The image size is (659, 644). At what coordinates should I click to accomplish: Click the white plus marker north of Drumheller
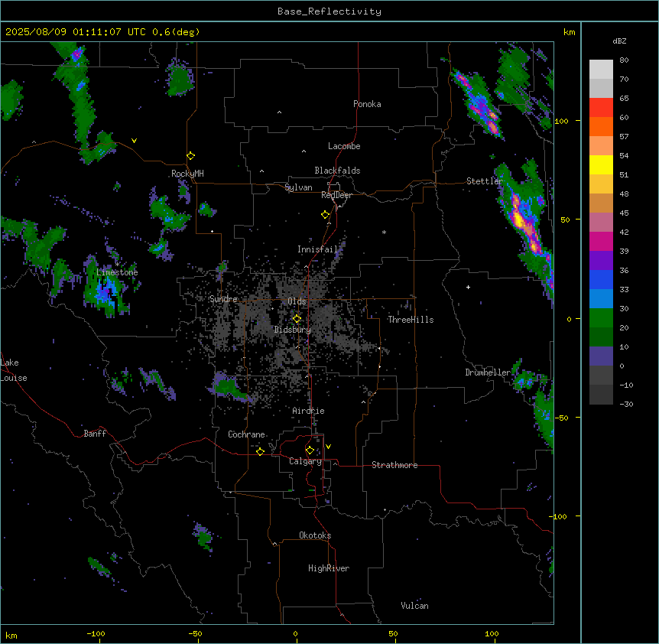(x=468, y=287)
